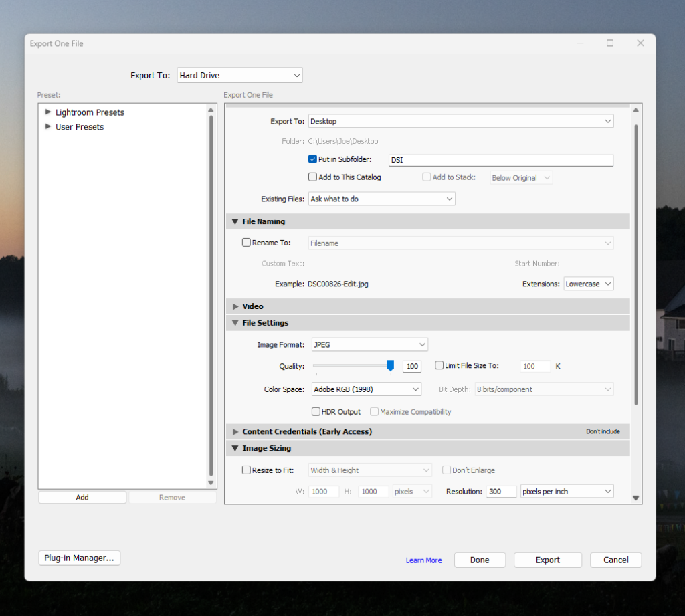The width and height of the screenshot is (685, 616).
Task: Uncheck the Put in Subfolder checkbox
Action: 312,159
